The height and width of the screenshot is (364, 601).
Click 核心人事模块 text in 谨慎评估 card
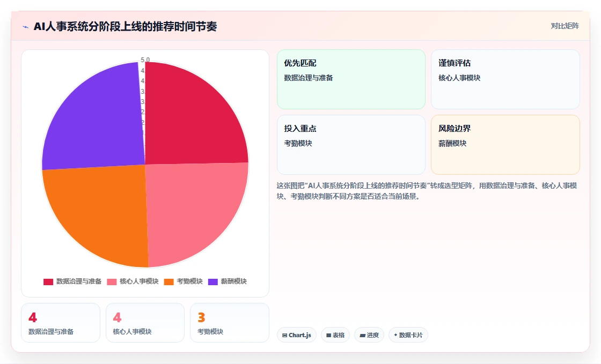[459, 78]
